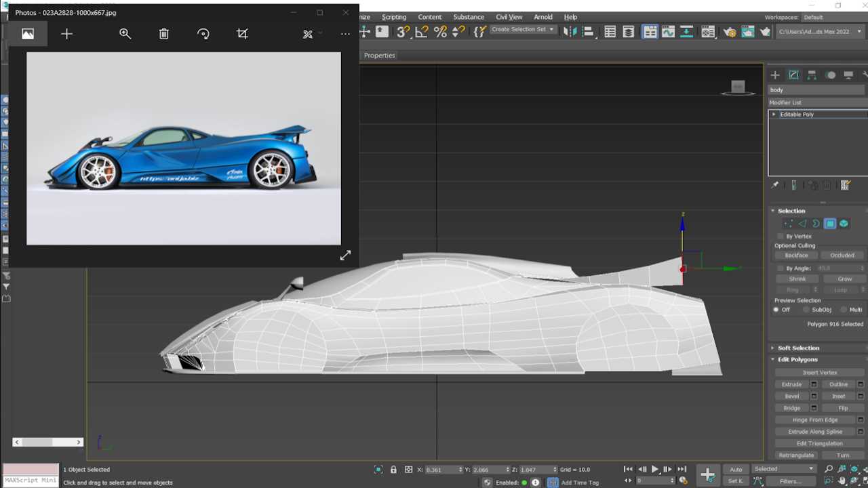This screenshot has width=868, height=488.
Task: Click the Grow selection button
Action: coord(844,279)
